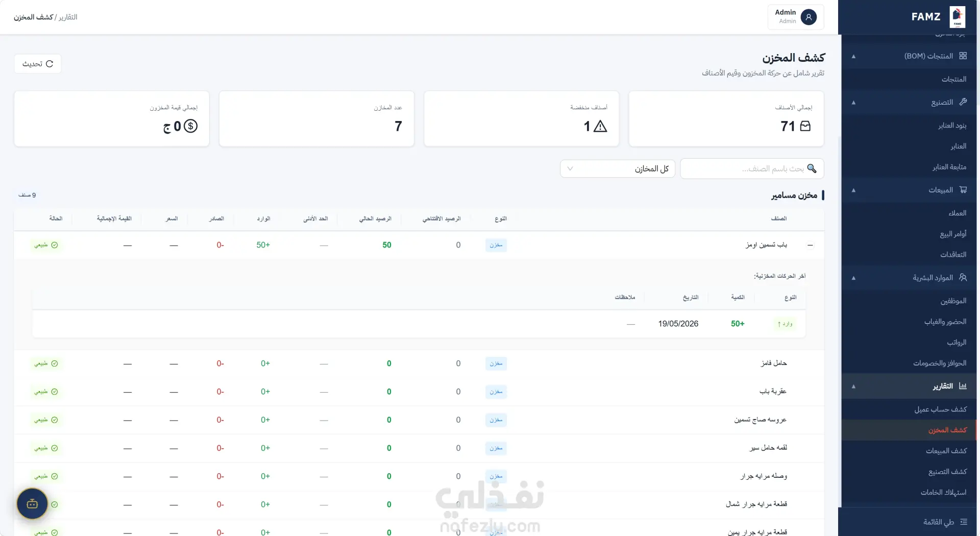Collapse the باب تسمين اومز row details
Screen dimensions: 980x536
[810, 245]
